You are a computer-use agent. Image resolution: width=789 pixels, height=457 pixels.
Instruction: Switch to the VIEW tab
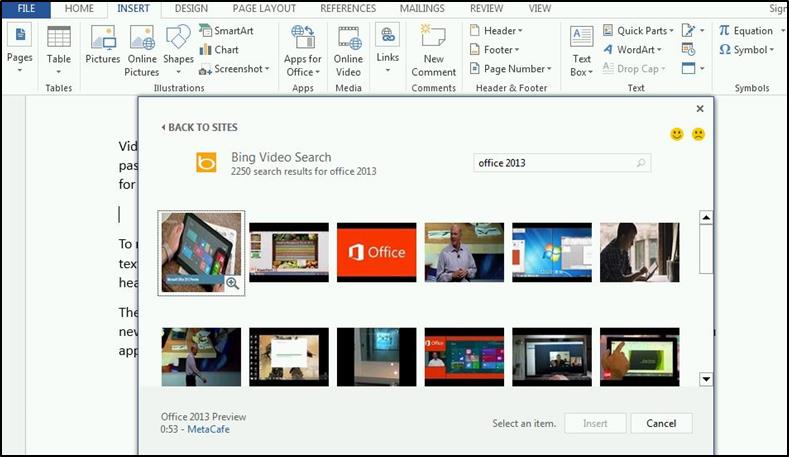tap(539, 9)
